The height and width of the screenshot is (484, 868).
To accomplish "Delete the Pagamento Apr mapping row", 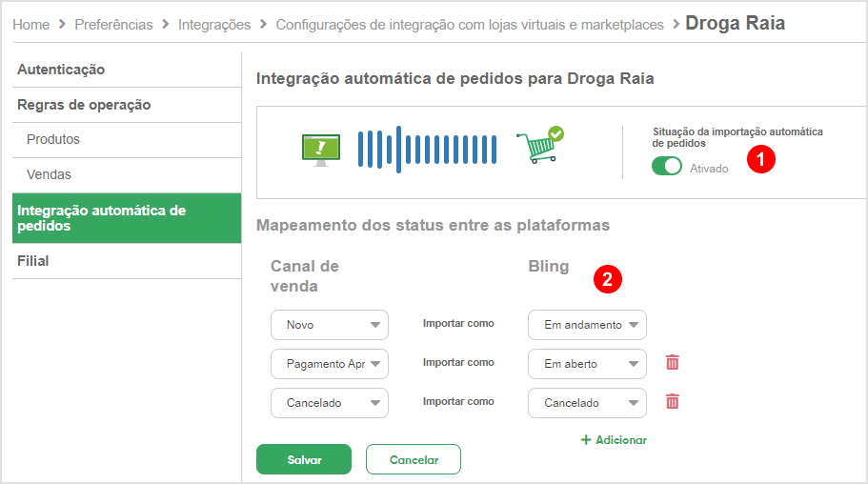I will tap(672, 363).
